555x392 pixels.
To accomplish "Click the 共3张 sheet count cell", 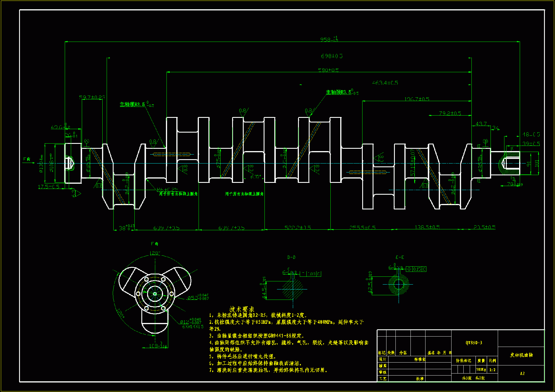I will 466,378.
